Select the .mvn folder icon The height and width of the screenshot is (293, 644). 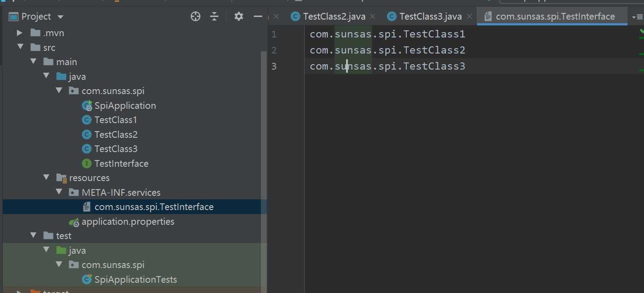pyautogui.click(x=35, y=33)
